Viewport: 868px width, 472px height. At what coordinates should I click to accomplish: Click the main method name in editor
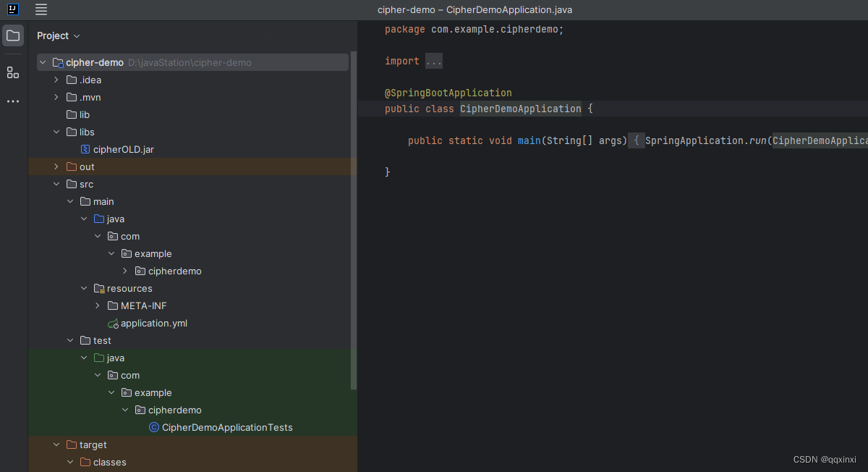tap(529, 140)
